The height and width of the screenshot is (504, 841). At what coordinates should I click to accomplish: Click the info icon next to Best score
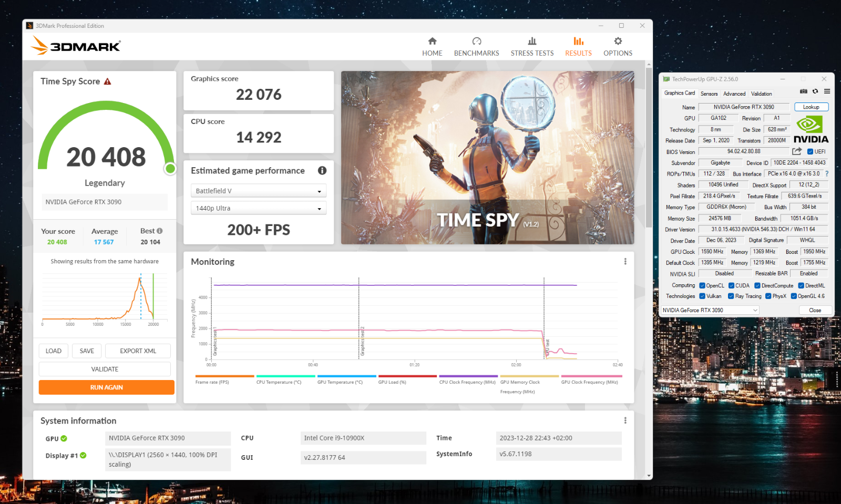(160, 231)
